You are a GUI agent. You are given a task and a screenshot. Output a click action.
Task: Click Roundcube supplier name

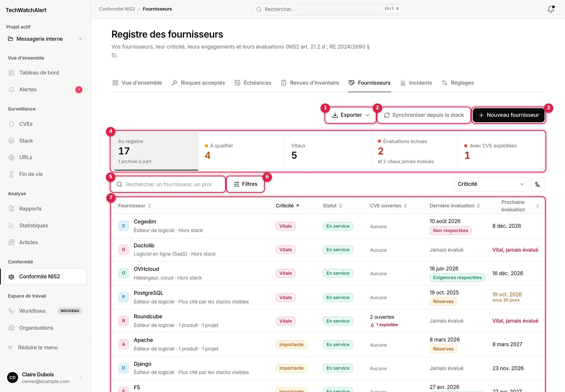click(148, 317)
